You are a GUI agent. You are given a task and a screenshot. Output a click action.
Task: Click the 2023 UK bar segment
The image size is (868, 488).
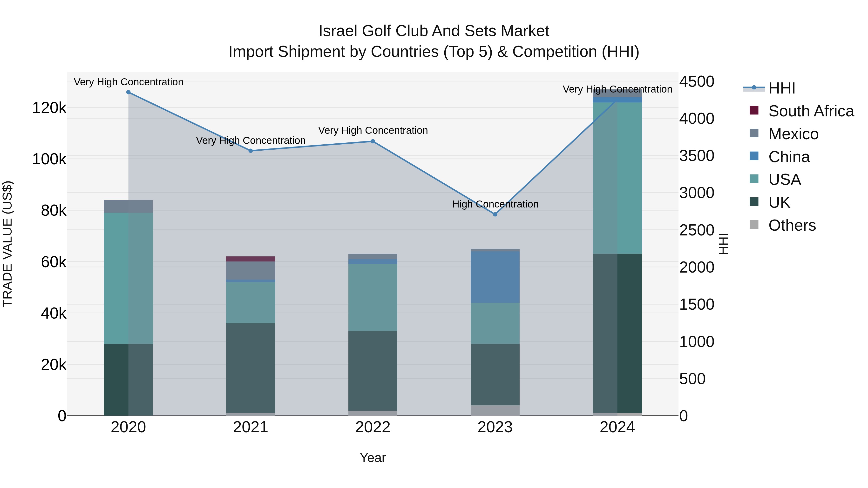coord(495,374)
